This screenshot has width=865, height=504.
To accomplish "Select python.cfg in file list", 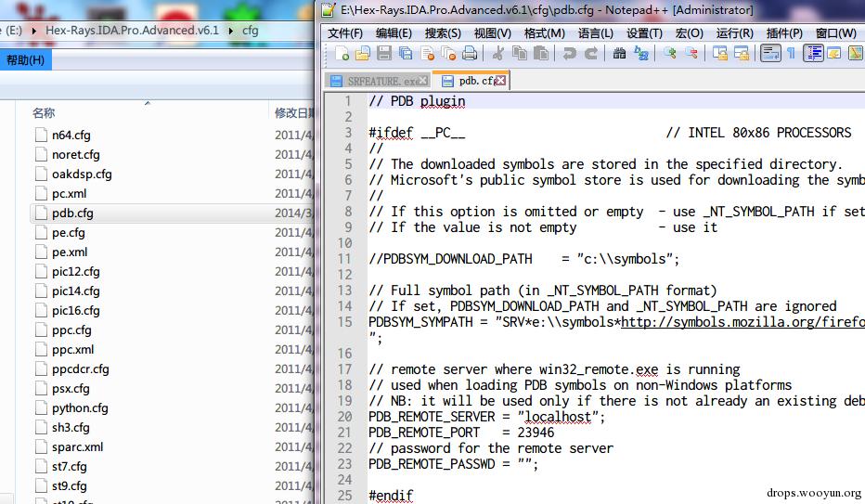I will (x=80, y=408).
